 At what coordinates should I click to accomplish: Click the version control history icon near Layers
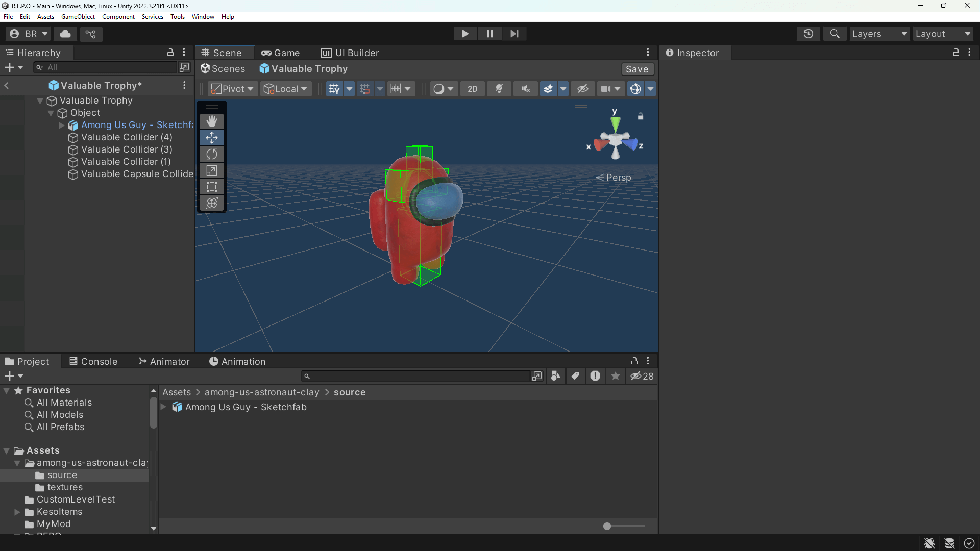point(809,34)
